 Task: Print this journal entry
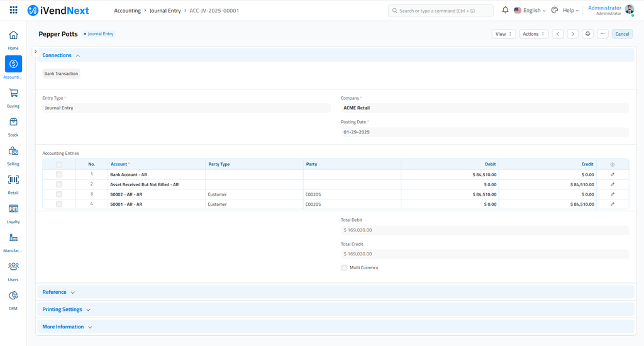pos(587,34)
